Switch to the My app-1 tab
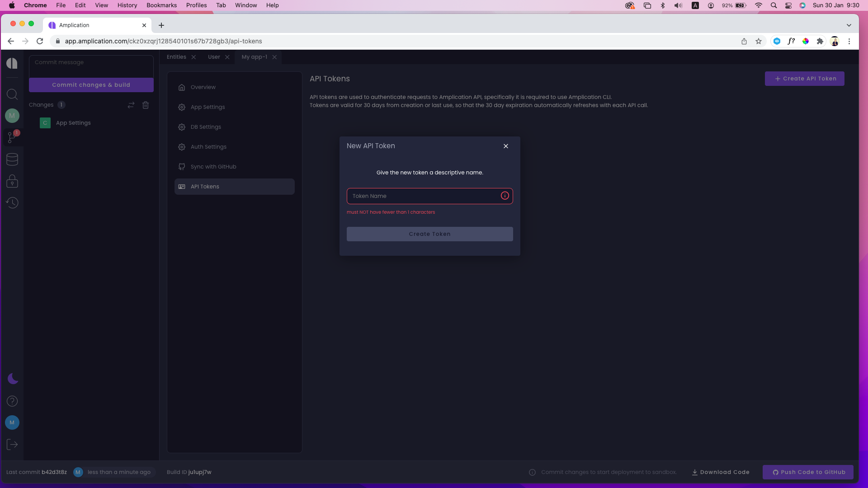The width and height of the screenshot is (868, 488). click(254, 57)
